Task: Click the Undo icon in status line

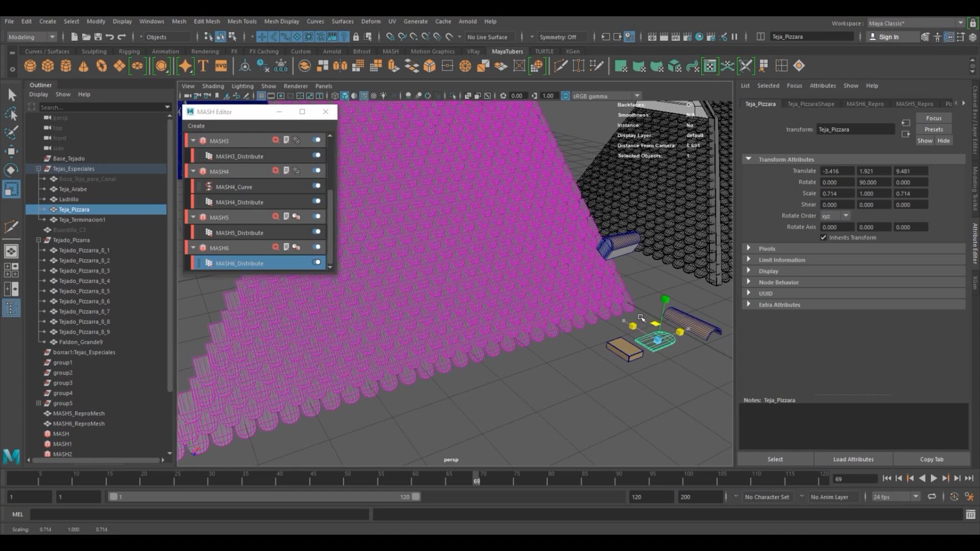Action: 109,37
